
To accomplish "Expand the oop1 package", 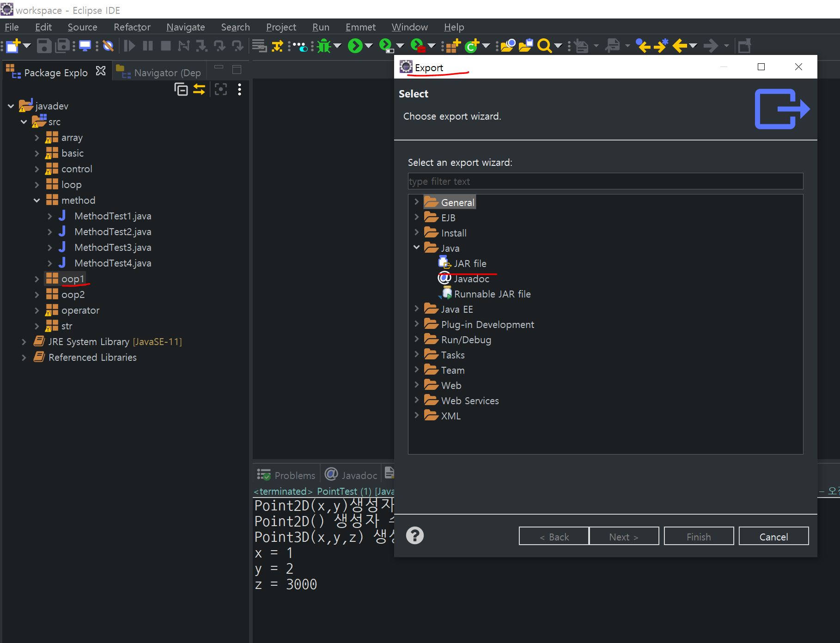I will (x=37, y=279).
